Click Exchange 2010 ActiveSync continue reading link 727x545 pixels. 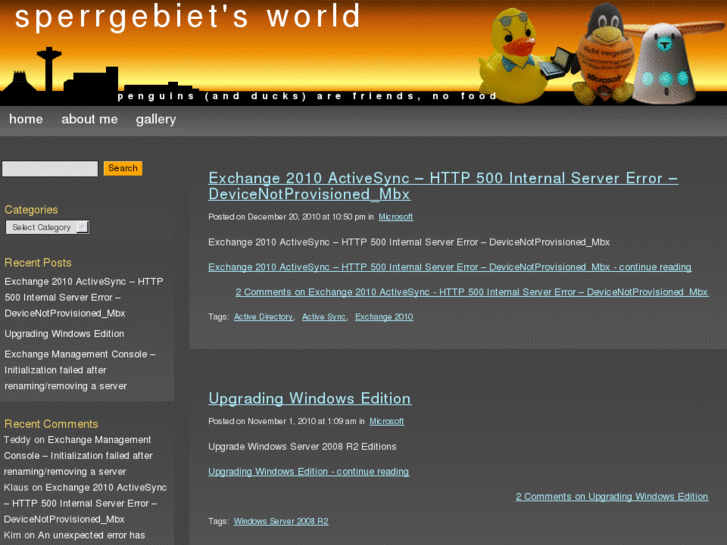click(450, 267)
